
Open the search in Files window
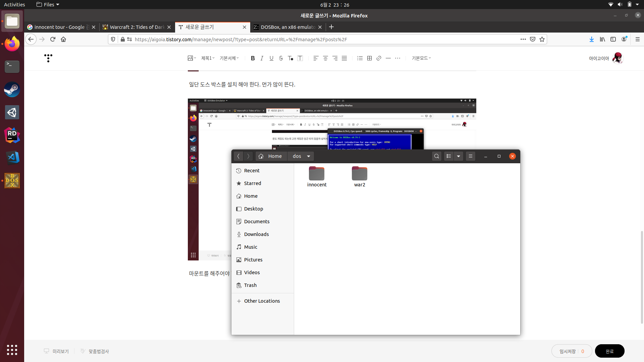point(436,156)
